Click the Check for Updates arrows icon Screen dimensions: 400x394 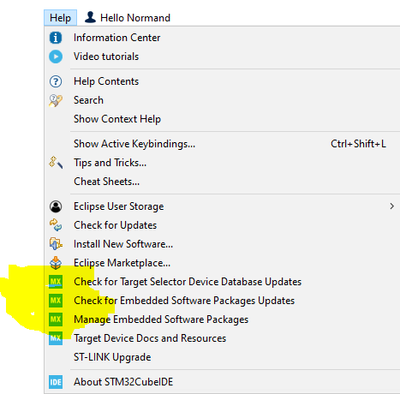(56, 225)
